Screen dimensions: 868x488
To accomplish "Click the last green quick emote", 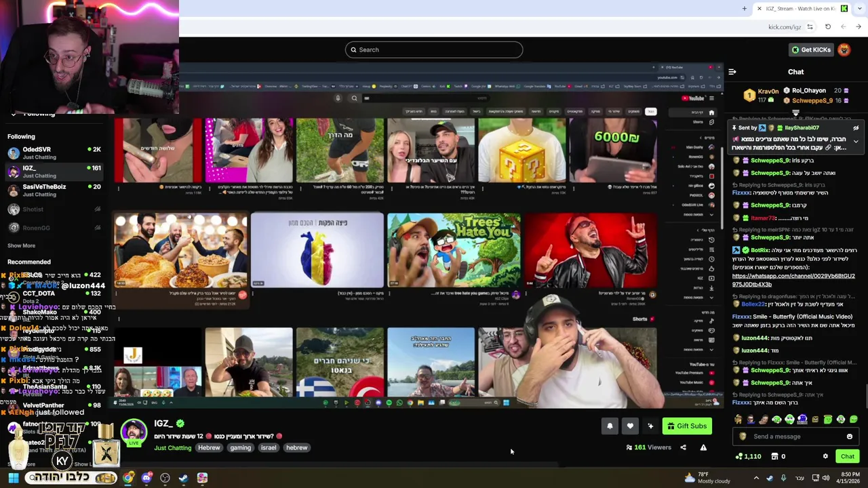I will point(854,420).
